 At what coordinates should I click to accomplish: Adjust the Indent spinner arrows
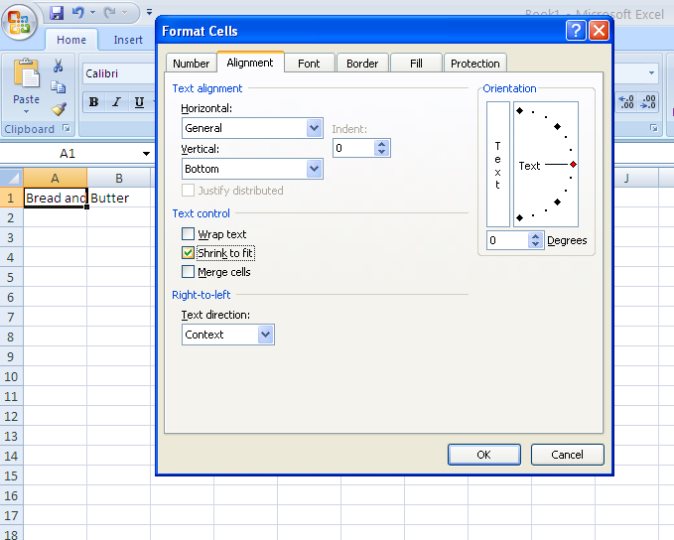[x=382, y=148]
